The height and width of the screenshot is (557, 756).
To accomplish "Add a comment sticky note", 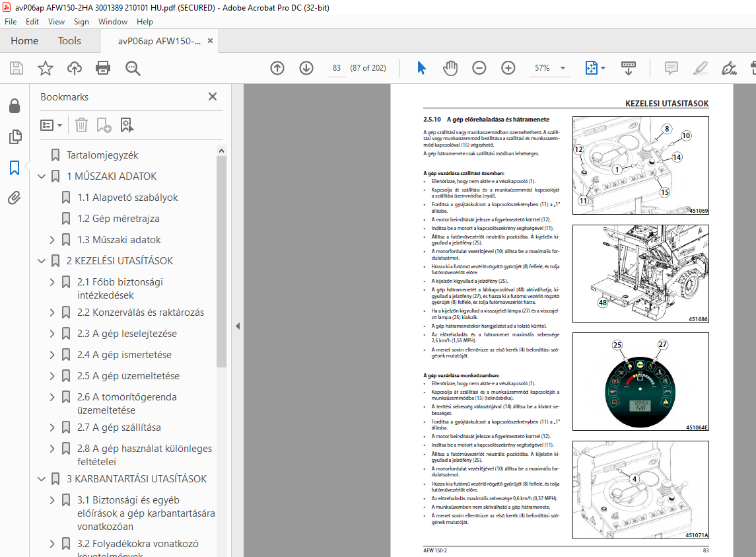I will [671, 68].
